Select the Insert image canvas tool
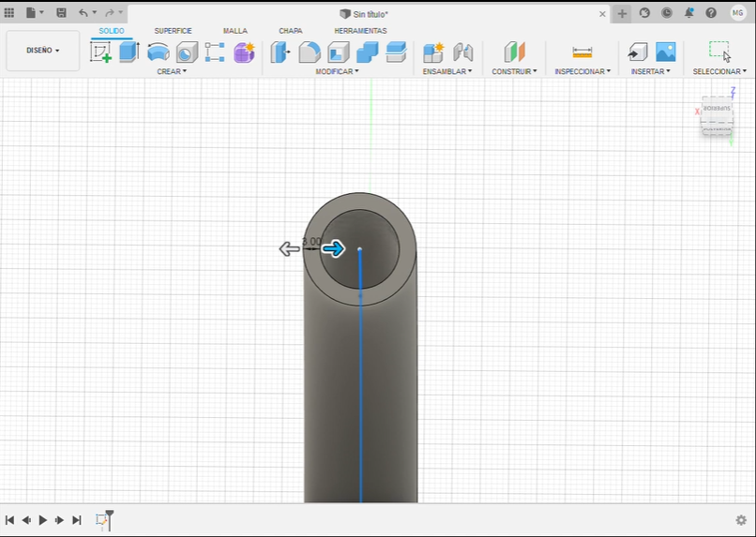Screen dimensions: 756x537 (x=666, y=52)
